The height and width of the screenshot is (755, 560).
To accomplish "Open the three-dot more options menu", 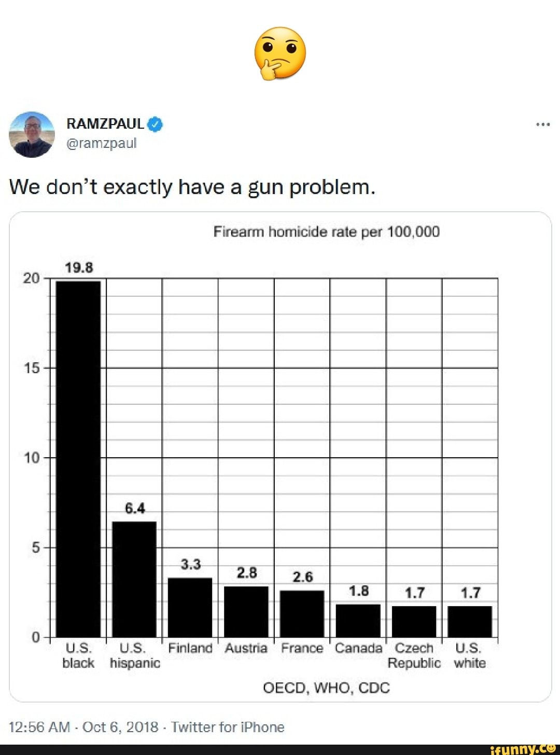I will [x=543, y=125].
